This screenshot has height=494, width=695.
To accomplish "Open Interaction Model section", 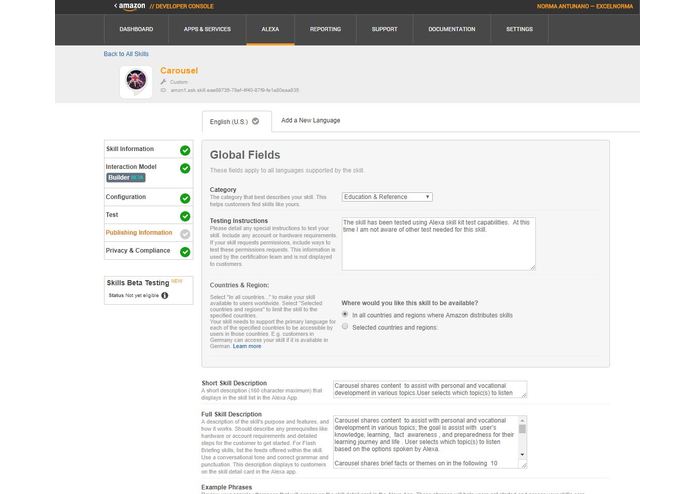I will (x=131, y=167).
